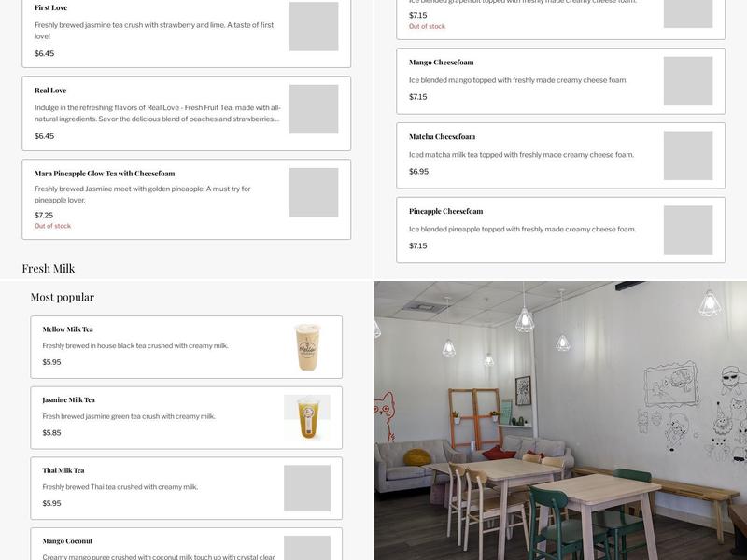Screen dimensions: 747x560
Task: Click the Mango Cheesefoam placeholder thumbnail
Action: tap(688, 81)
